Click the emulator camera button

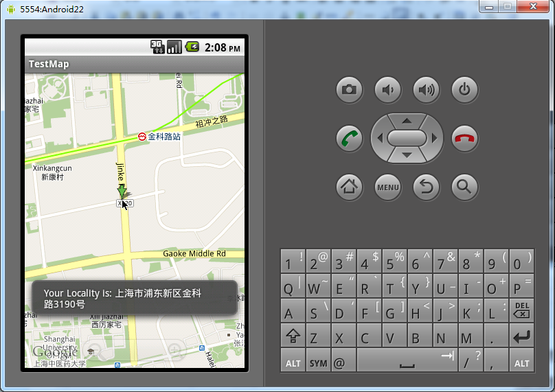pos(349,89)
